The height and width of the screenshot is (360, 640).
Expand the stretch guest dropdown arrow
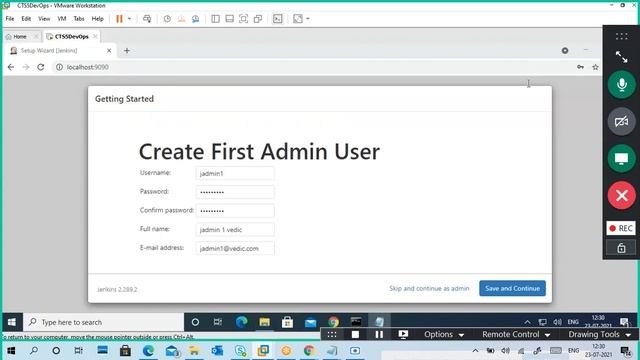[x=308, y=19]
